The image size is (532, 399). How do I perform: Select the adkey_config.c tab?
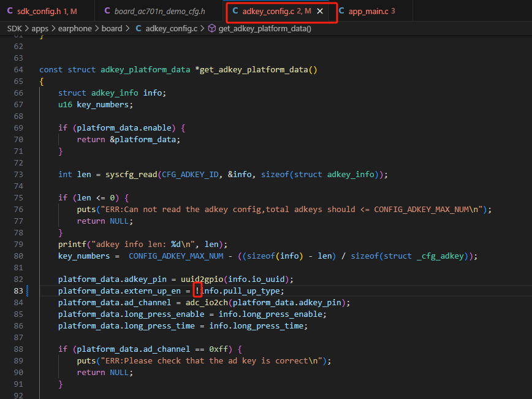[x=276, y=11]
